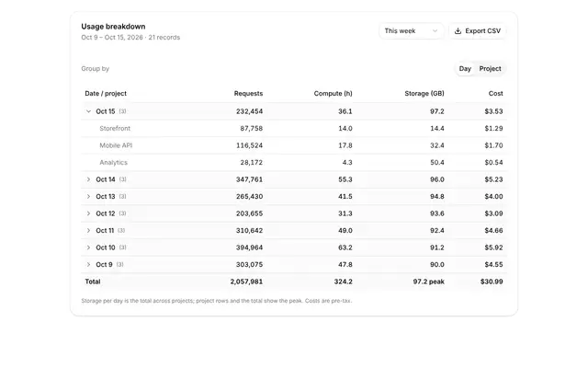Click the download icon in Export CSV
This screenshot has width=588, height=368.
[458, 30]
